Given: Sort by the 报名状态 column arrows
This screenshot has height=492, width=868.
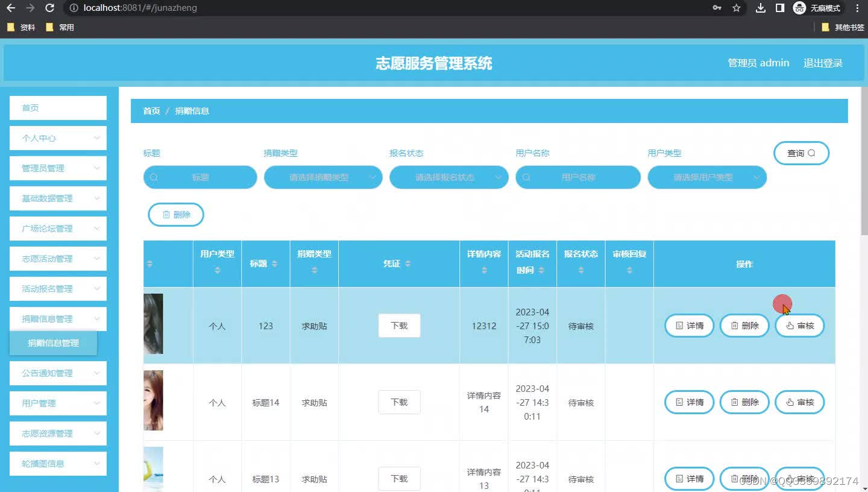Looking at the screenshot, I should 581,270.
